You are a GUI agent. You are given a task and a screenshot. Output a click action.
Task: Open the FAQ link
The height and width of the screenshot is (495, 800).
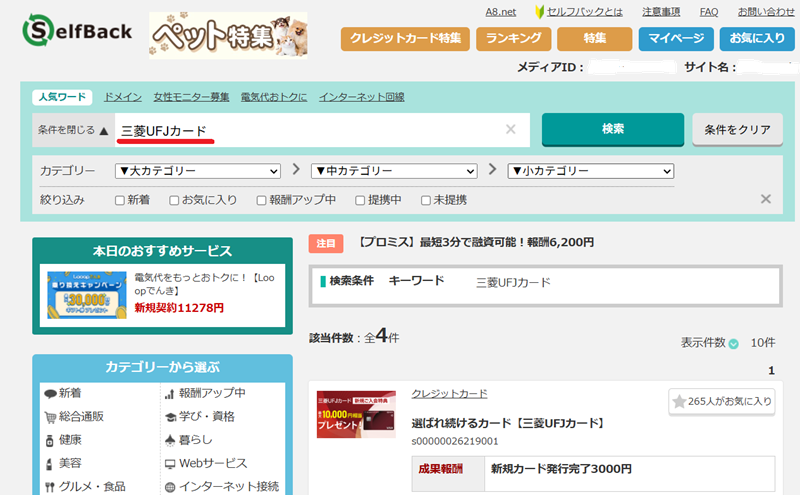coord(709,12)
